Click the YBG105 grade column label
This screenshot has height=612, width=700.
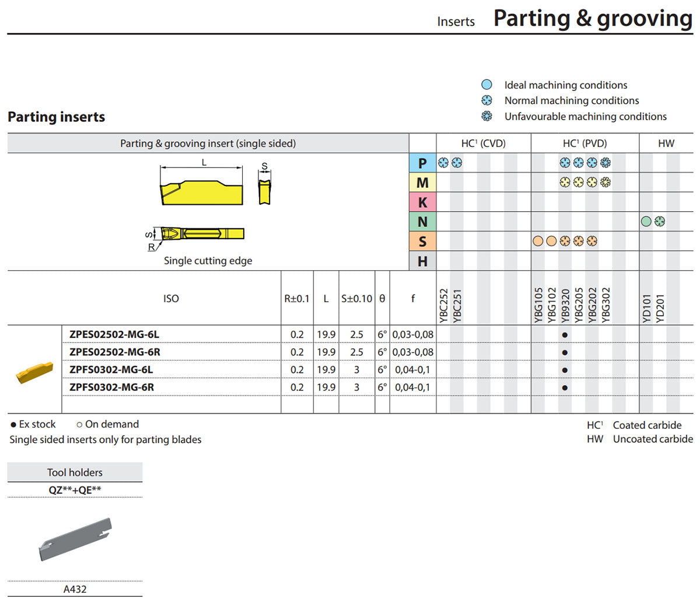click(x=538, y=305)
